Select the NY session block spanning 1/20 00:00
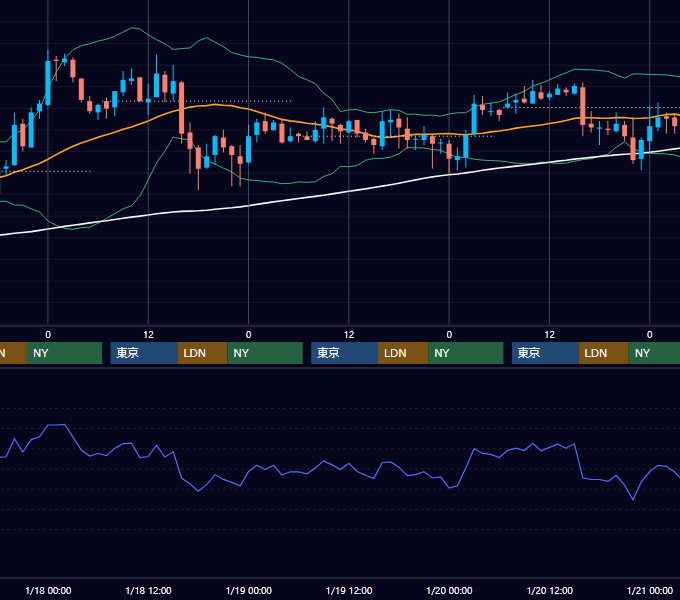 466,353
